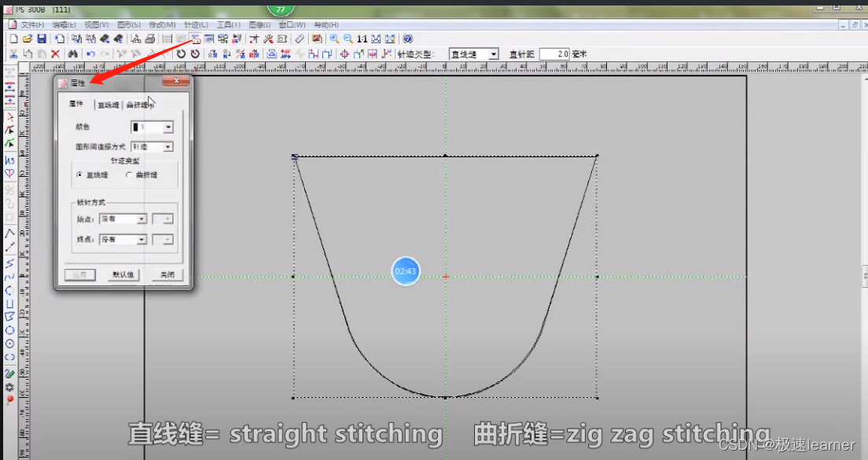Open the 修改(M) menu
Image resolution: width=868 pixels, height=460 pixels.
(162, 25)
